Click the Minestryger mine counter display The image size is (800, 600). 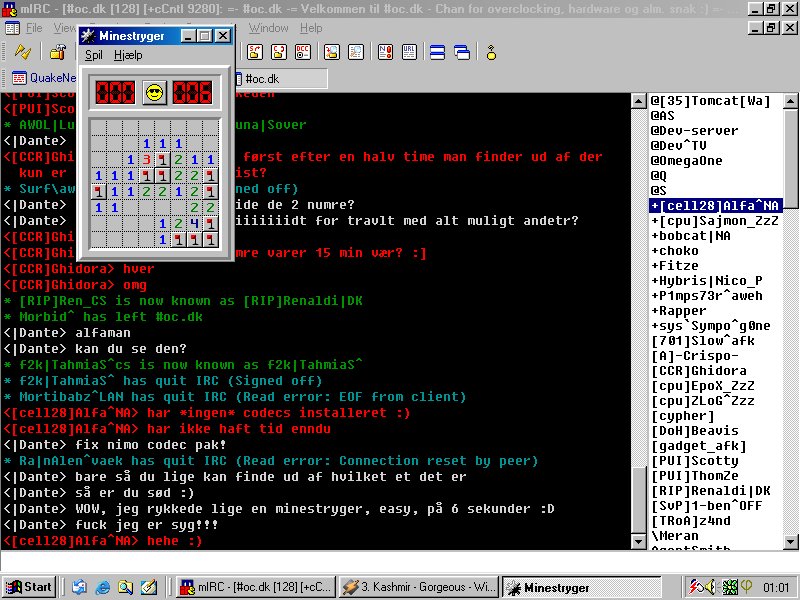pyautogui.click(x=116, y=92)
